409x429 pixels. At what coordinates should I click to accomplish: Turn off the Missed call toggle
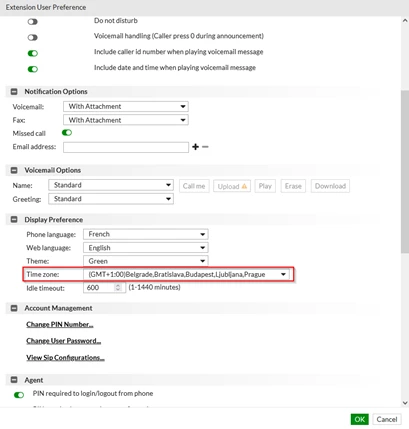(67, 133)
